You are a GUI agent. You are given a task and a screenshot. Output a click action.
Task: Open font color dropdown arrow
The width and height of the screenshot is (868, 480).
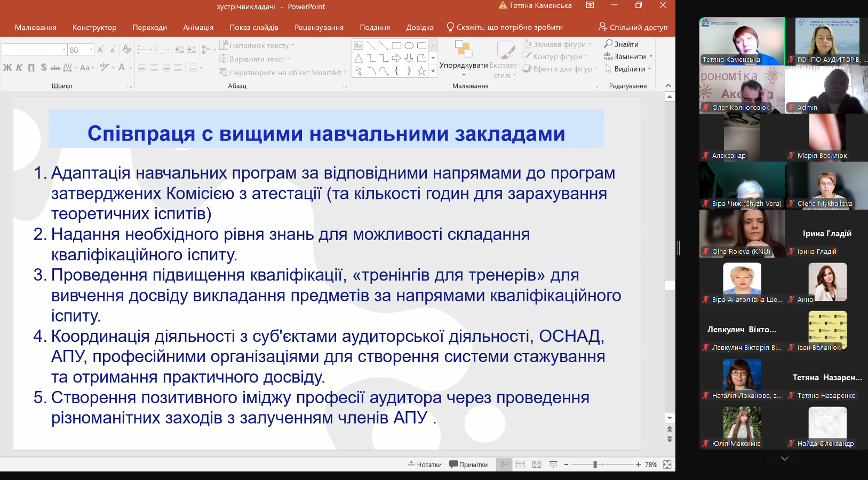(x=130, y=68)
